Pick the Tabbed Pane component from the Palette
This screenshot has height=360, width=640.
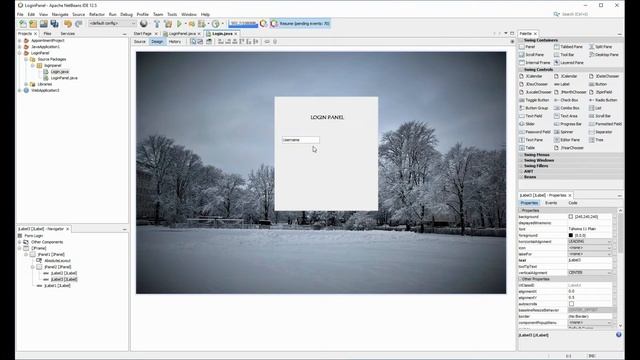tap(568, 47)
